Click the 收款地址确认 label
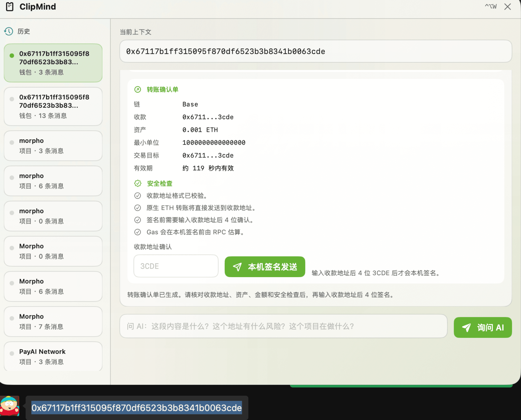This screenshot has width=521, height=420. click(x=153, y=247)
